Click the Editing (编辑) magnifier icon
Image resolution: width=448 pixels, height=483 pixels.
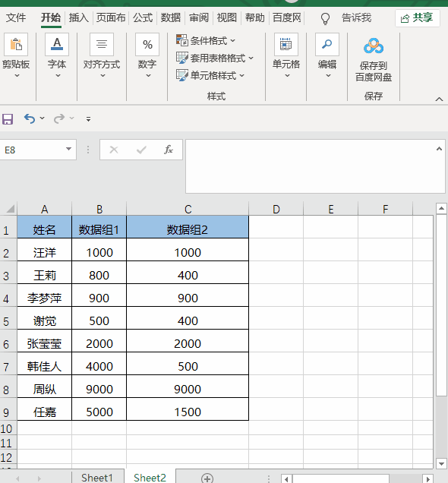pos(327,45)
